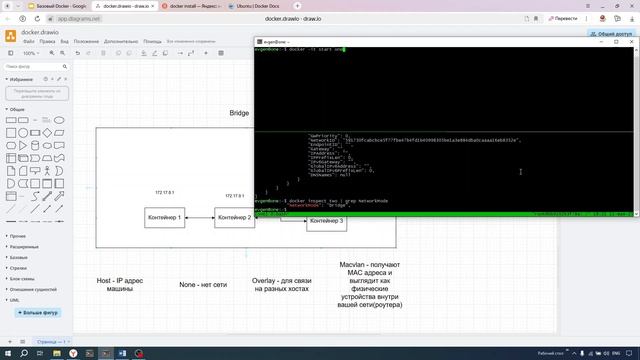
Task: Click the Перевести translate button in address bar
Action: 563,19
